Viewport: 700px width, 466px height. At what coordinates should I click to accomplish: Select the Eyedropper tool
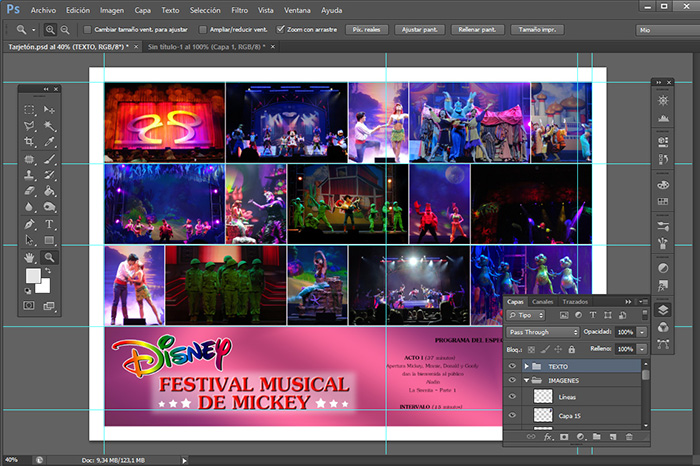tap(49, 142)
